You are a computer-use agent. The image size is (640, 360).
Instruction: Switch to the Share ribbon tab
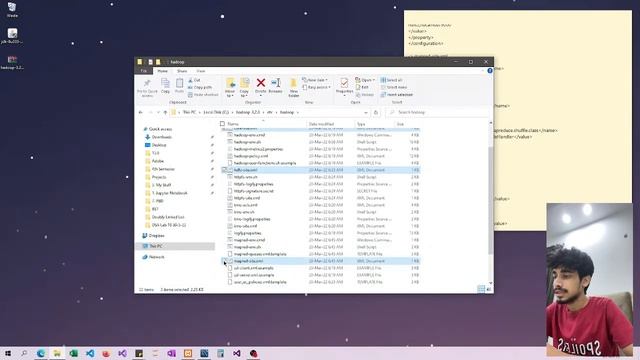(x=182, y=71)
